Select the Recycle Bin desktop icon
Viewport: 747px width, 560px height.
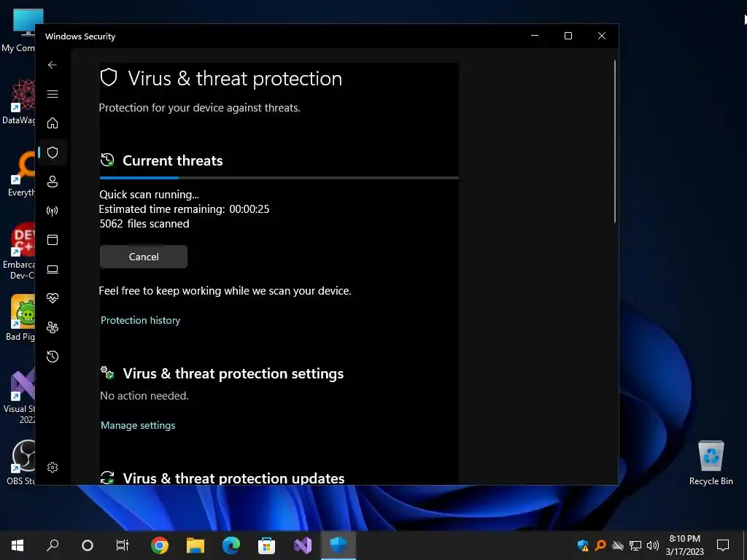[711, 463]
